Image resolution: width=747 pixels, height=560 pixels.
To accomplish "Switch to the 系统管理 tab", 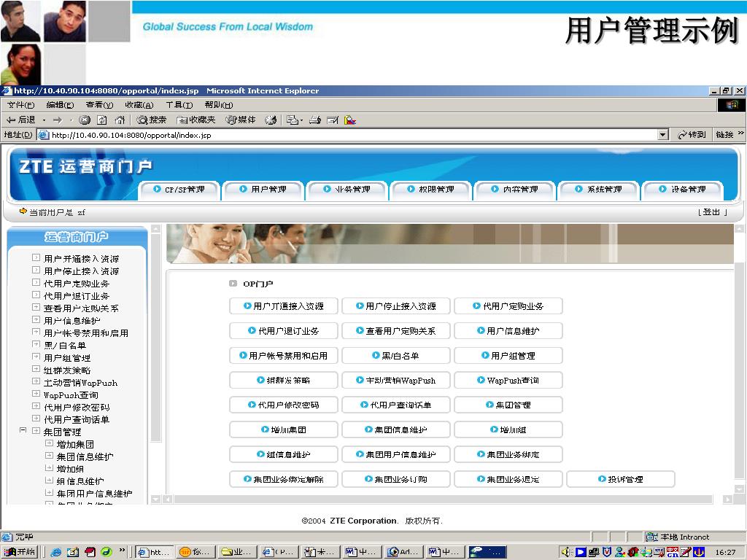I will click(598, 190).
